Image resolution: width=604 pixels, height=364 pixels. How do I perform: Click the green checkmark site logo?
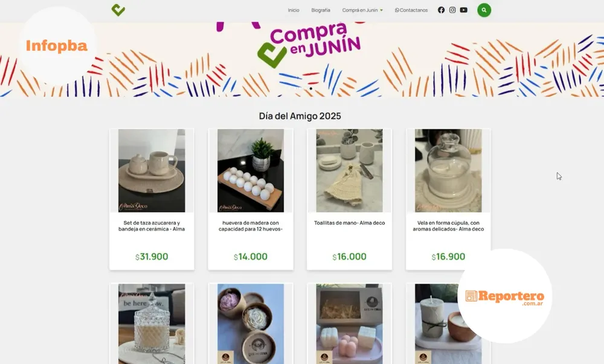(118, 10)
